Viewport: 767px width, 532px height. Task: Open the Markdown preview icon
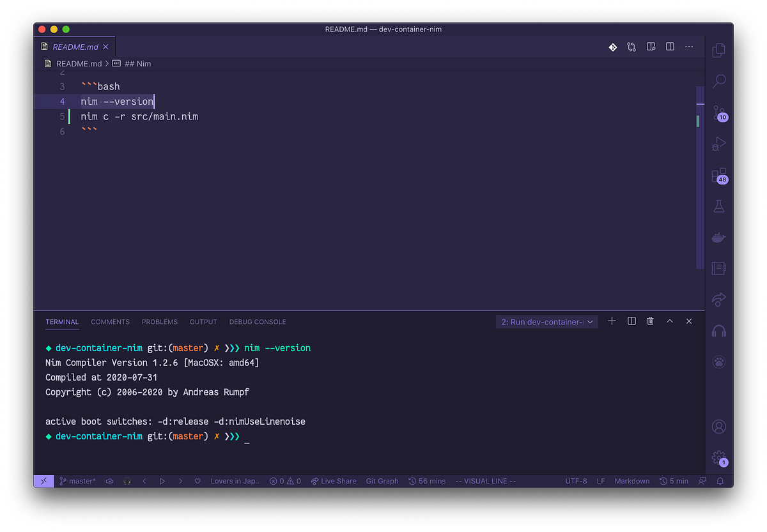pyautogui.click(x=651, y=46)
